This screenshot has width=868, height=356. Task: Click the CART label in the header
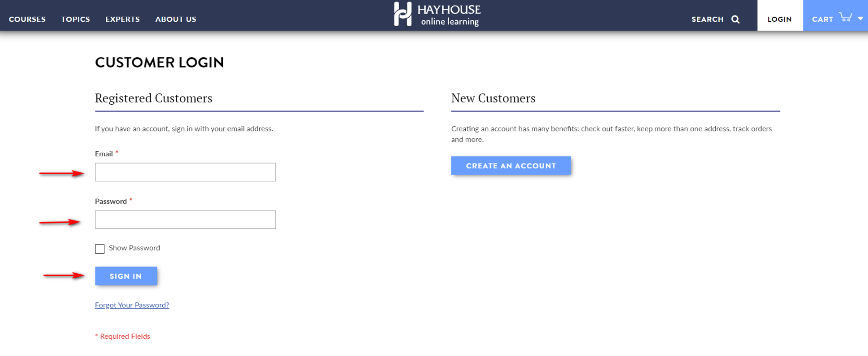823,19
